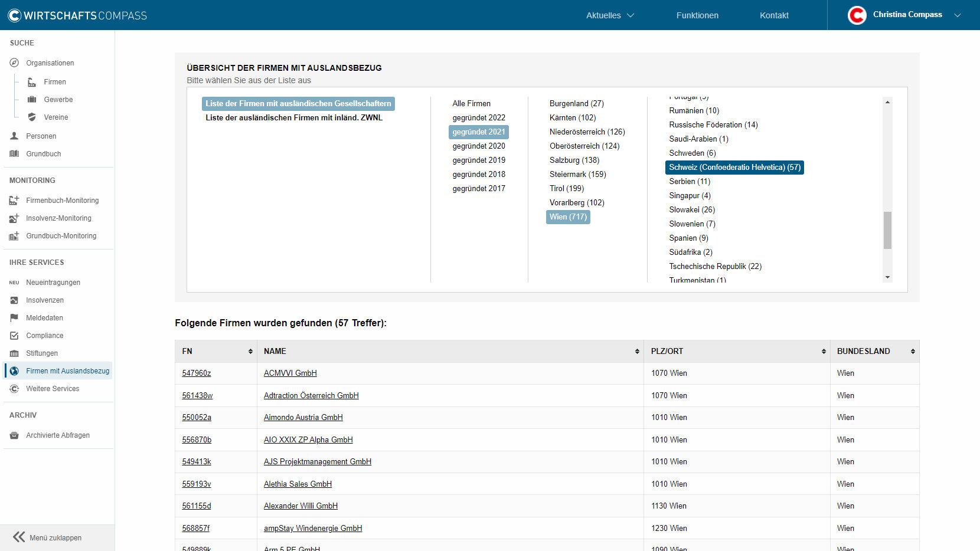Click the Weitere Services icon
Viewport: 980px width, 551px height.
tap(14, 389)
